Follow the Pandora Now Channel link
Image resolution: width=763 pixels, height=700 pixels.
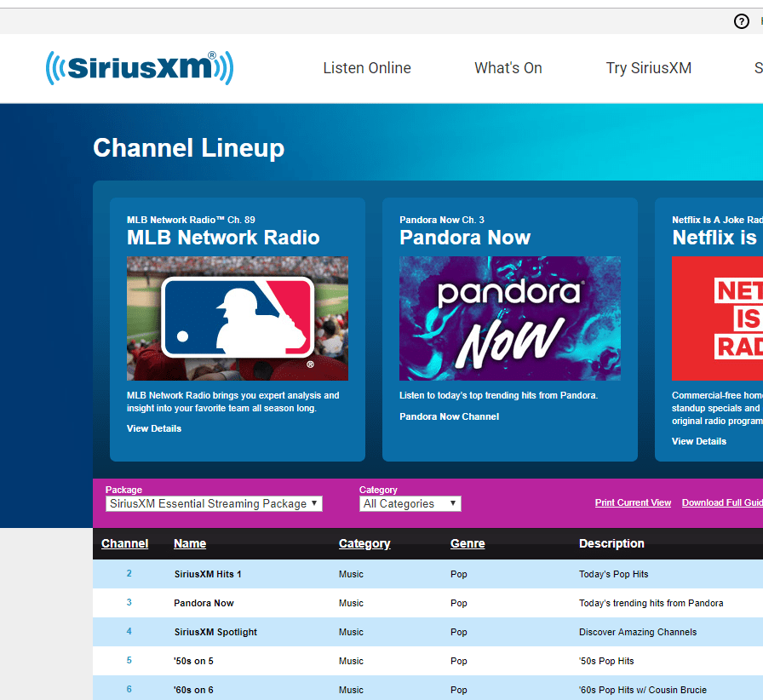[449, 416]
